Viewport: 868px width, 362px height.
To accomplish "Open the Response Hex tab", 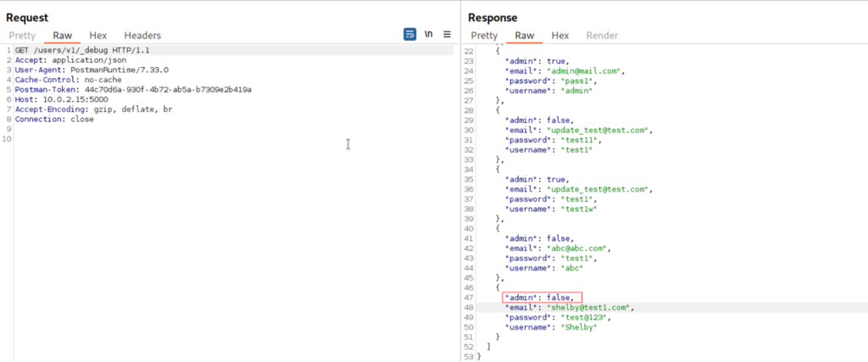I will (x=560, y=36).
